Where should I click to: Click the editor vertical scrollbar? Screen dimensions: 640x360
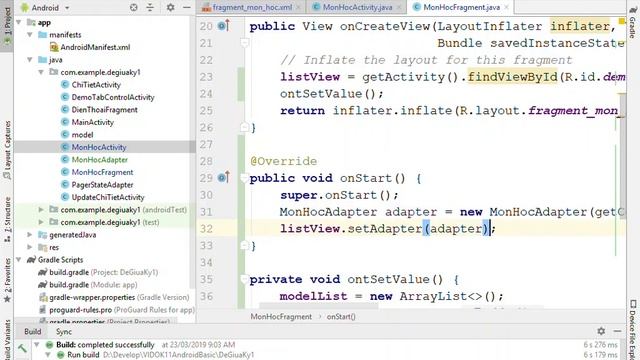pos(623,157)
